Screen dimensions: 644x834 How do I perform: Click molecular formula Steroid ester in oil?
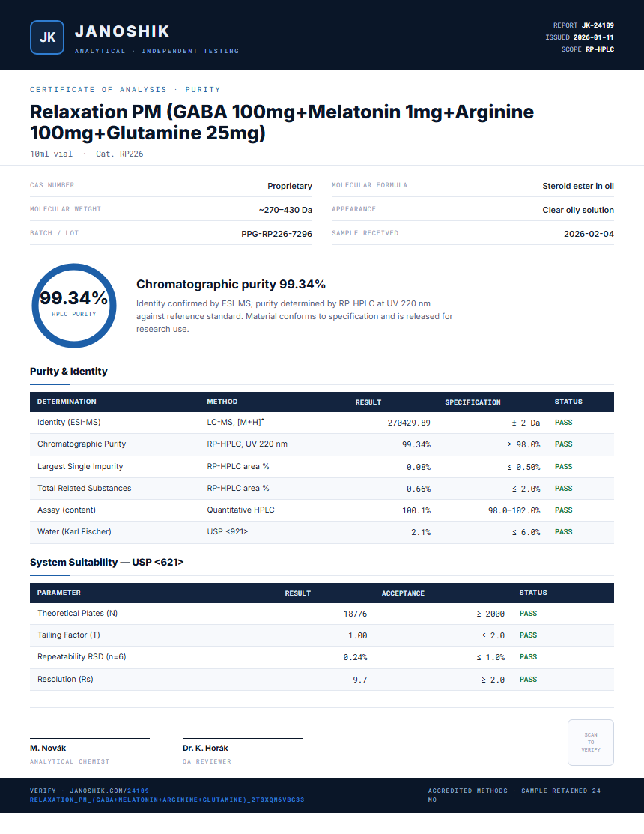click(578, 186)
